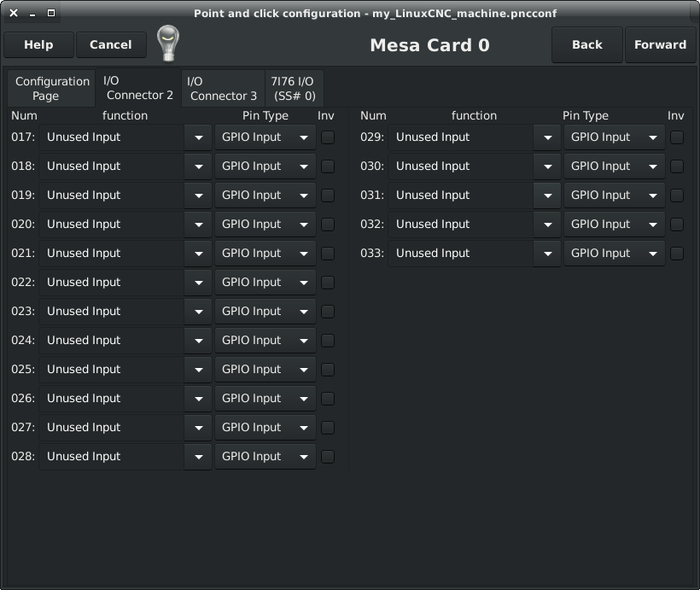Toggle Inv checkbox for pin 029
Viewport: 700px width, 590px height.
coord(677,137)
